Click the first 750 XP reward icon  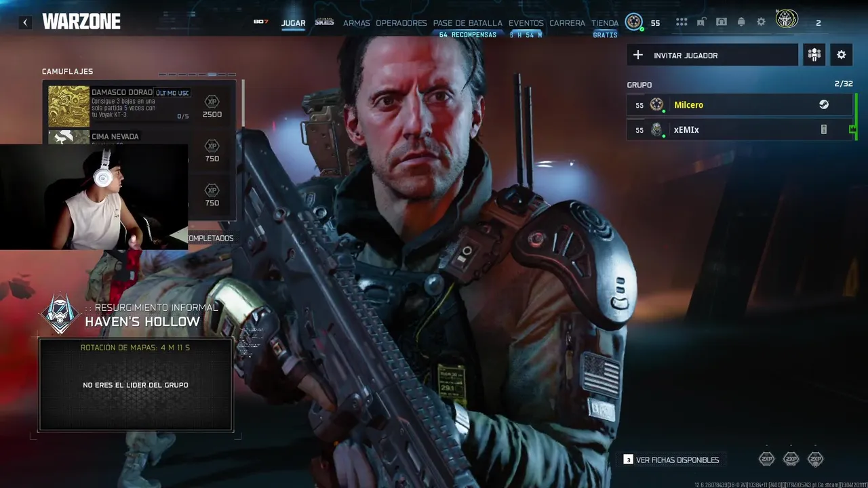tap(212, 146)
